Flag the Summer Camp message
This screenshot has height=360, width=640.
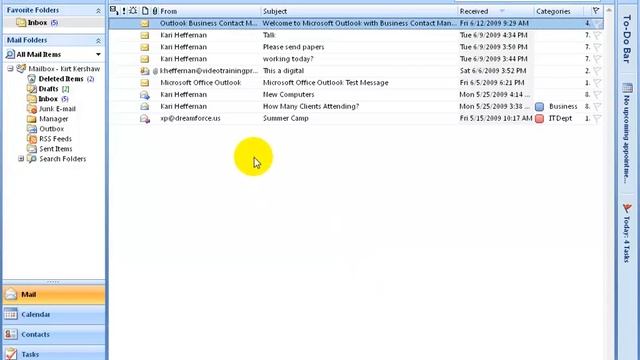click(597, 118)
